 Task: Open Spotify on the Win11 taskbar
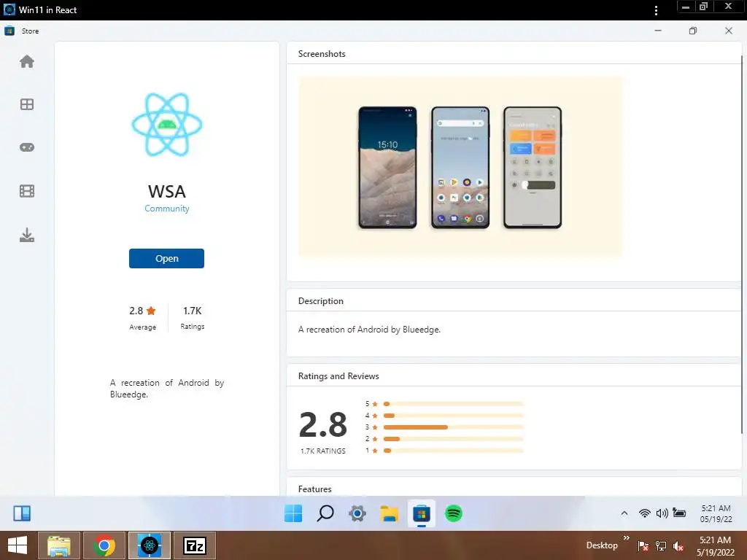point(454,513)
